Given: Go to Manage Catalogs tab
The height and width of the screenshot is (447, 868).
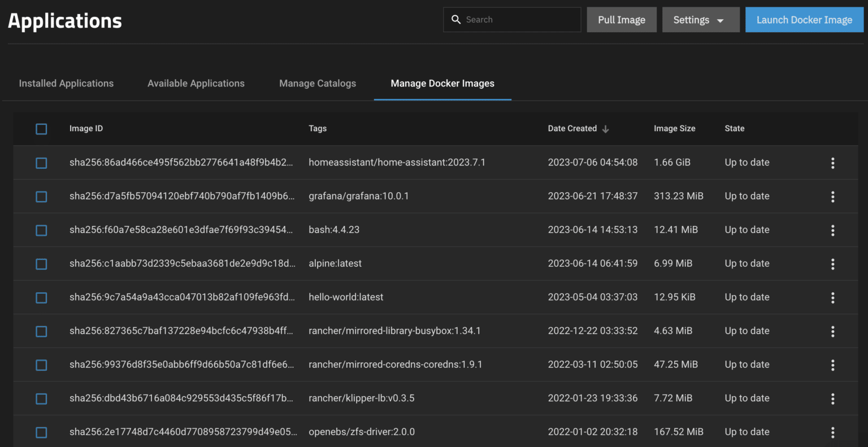Looking at the screenshot, I should click(318, 83).
